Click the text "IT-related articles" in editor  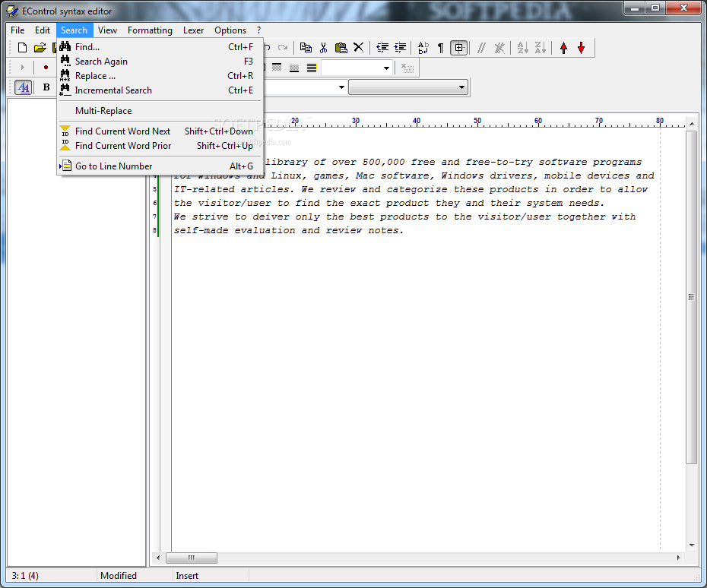pyautogui.click(x=233, y=189)
